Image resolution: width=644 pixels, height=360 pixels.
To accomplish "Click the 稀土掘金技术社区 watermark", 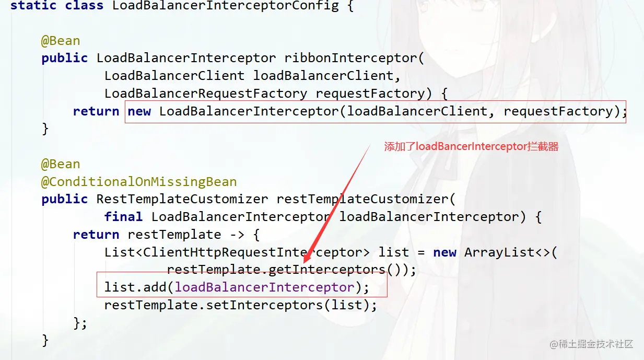I will coord(591,344).
